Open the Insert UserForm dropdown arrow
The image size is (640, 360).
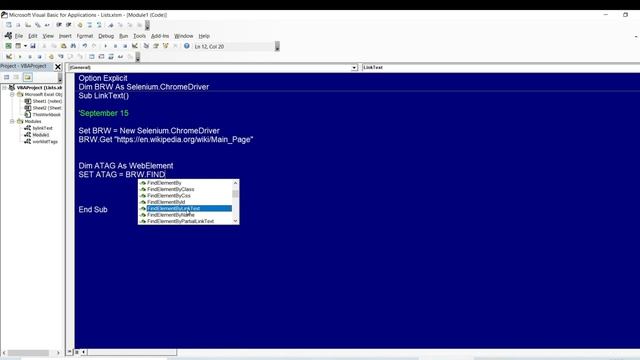(x=25, y=46)
